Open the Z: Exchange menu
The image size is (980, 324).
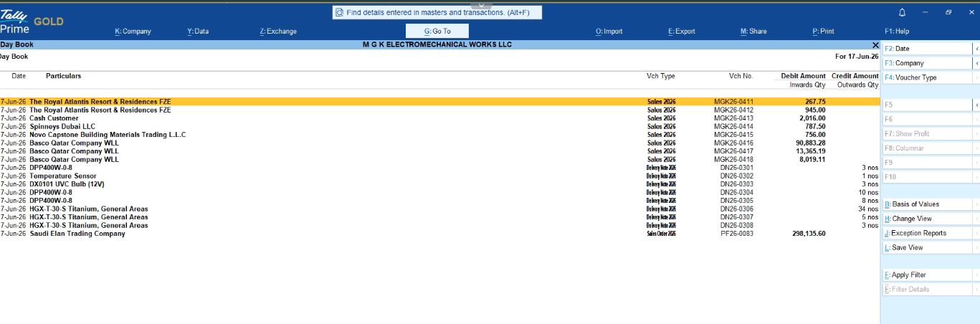tap(278, 32)
